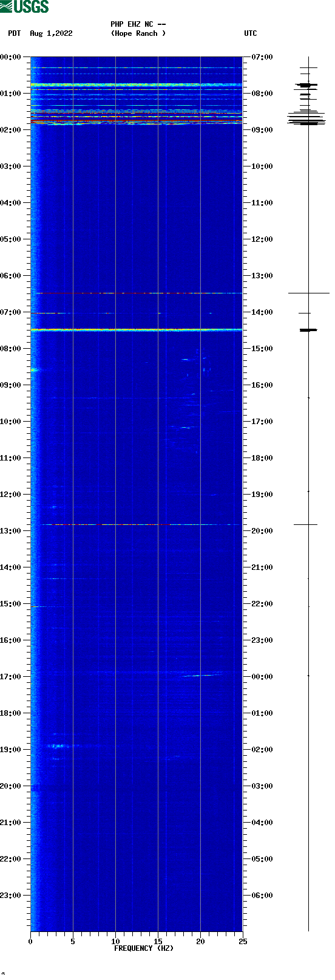Click the 12:00 PDT time label
335x980 pixels.
[11, 495]
